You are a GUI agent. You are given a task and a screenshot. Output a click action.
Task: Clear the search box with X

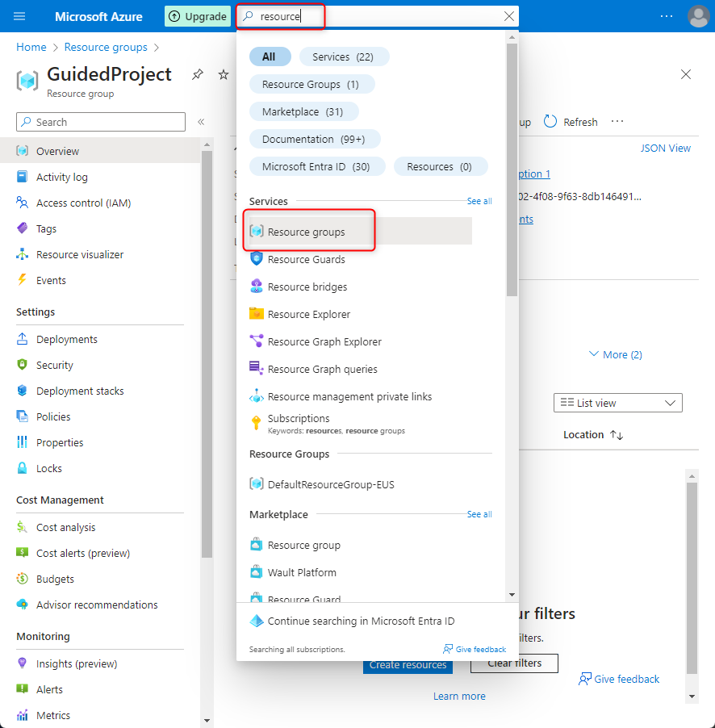pos(508,16)
